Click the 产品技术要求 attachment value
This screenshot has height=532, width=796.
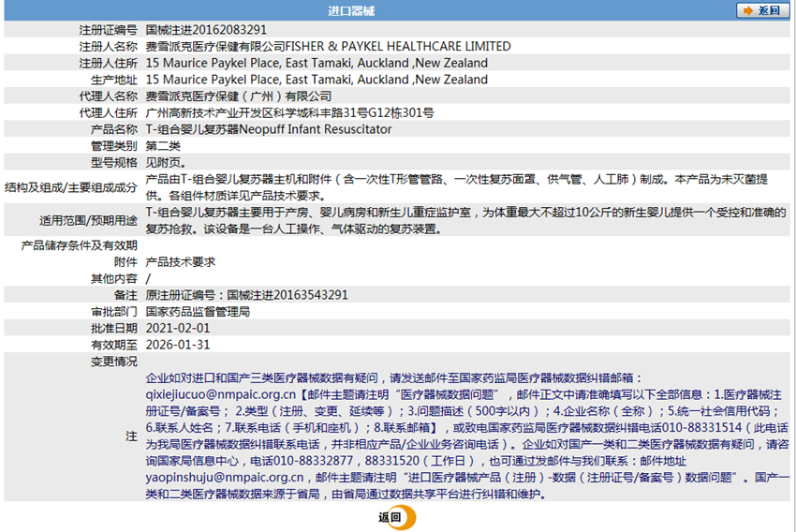180,262
